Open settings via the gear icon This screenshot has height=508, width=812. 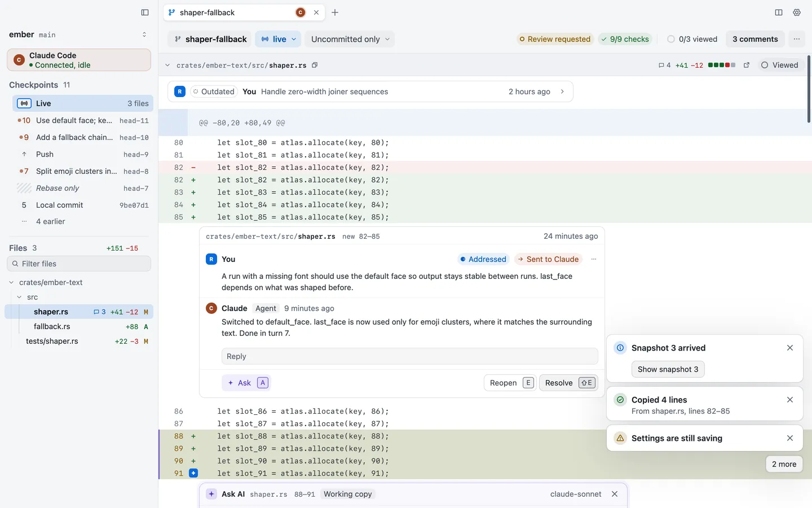797,12
